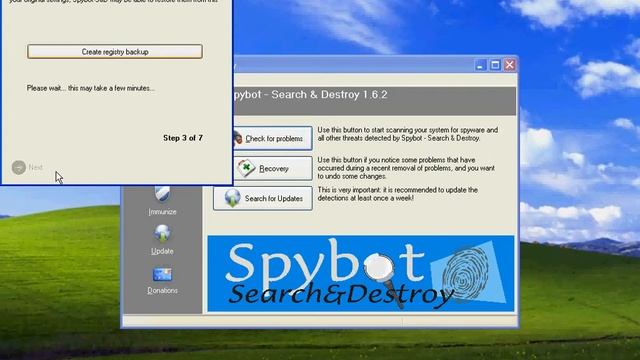
Task: Click the scanning description beside Check for problems
Action: [x=408, y=134]
